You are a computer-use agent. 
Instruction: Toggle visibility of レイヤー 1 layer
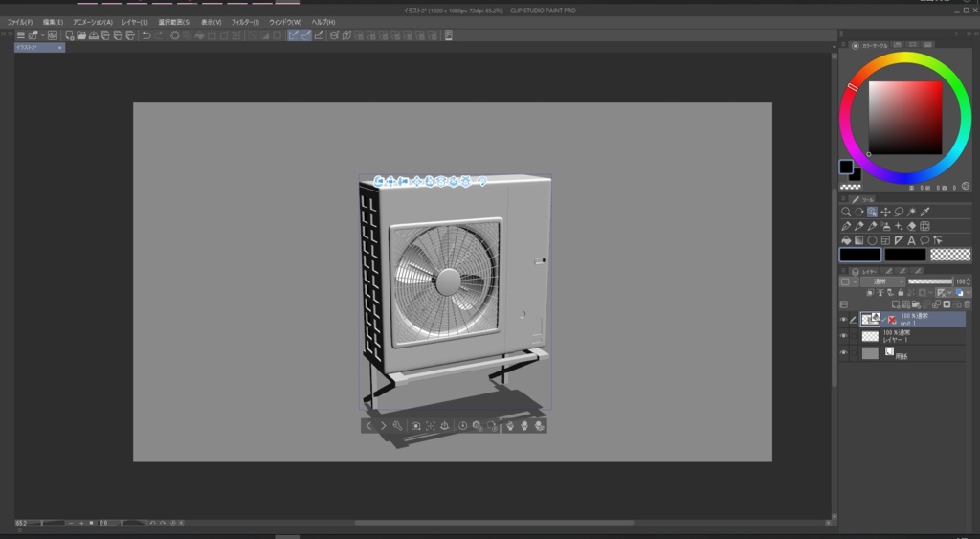point(844,336)
